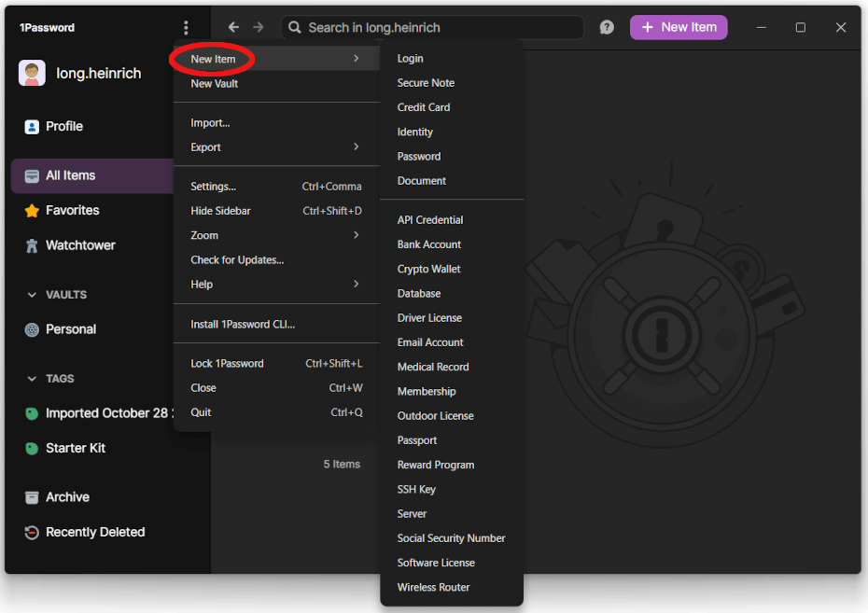Image resolution: width=868 pixels, height=613 pixels.
Task: Create a new Secure Note
Action: (x=452, y=83)
